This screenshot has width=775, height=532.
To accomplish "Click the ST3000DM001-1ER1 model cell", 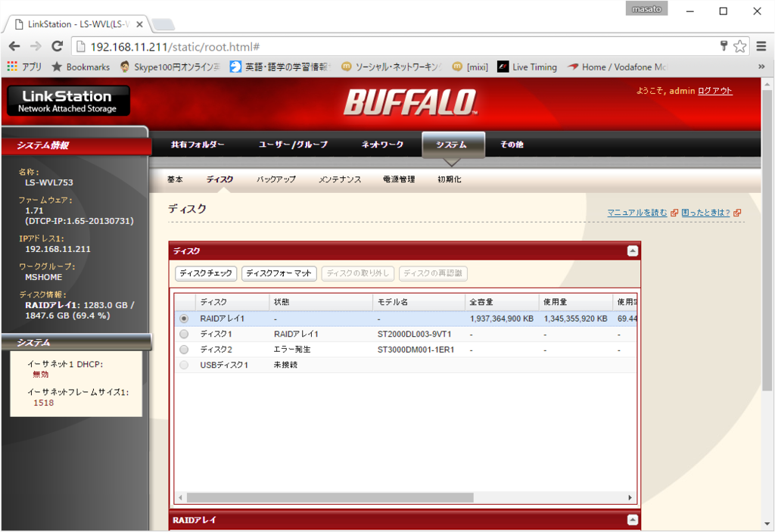I will click(416, 350).
